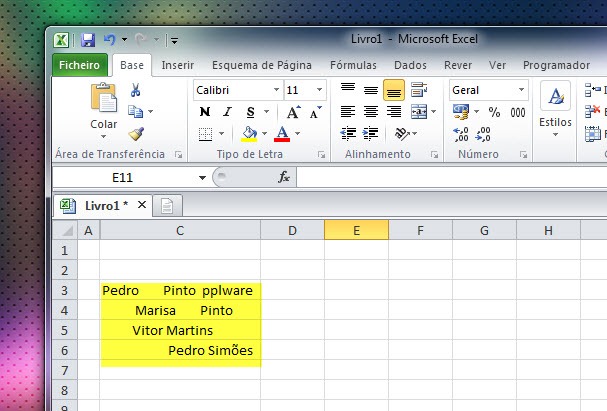The width and height of the screenshot is (607, 411).
Task: Apply percent style
Action: coord(494,112)
